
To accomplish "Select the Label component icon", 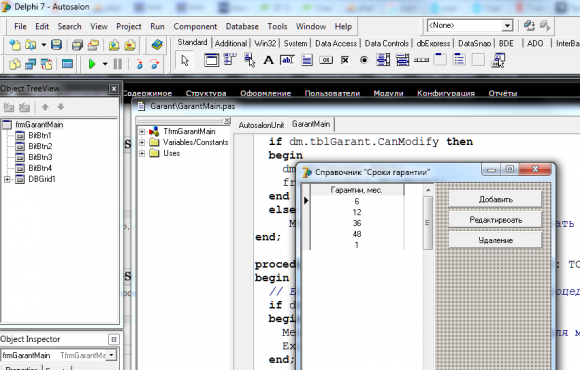I will 269,60.
